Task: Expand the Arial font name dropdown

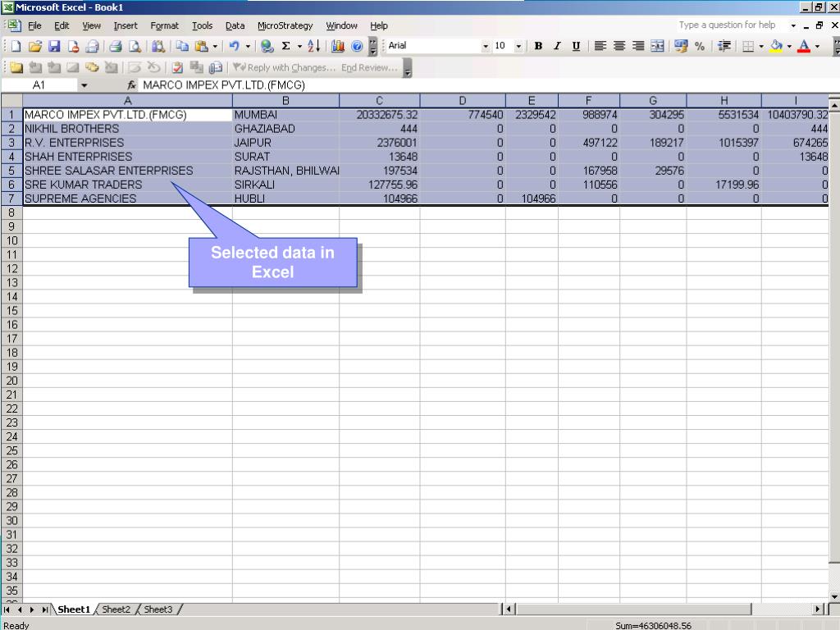Action: (x=486, y=46)
